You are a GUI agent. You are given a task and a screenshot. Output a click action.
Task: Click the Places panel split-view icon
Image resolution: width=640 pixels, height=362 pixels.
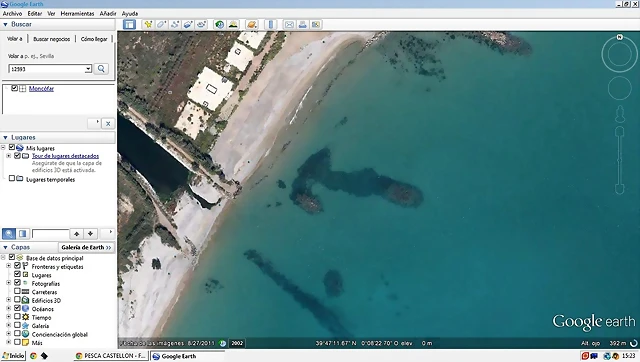pyautogui.click(x=23, y=233)
